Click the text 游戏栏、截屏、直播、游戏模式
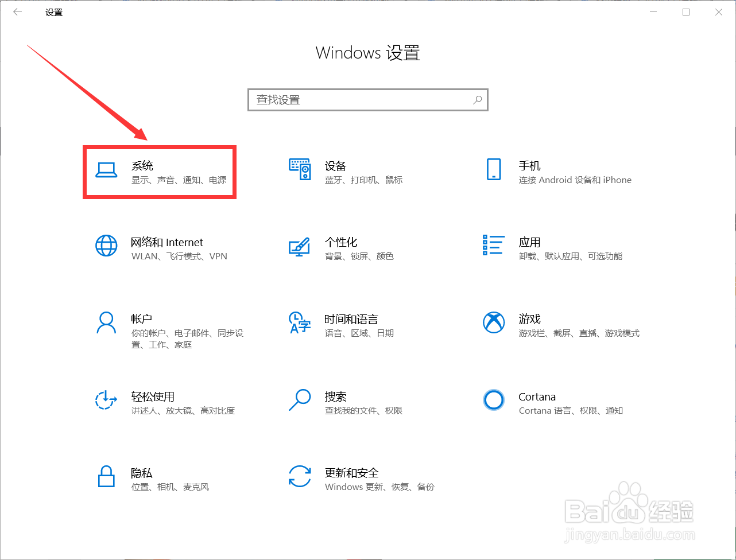The width and height of the screenshot is (736, 560). point(579,333)
